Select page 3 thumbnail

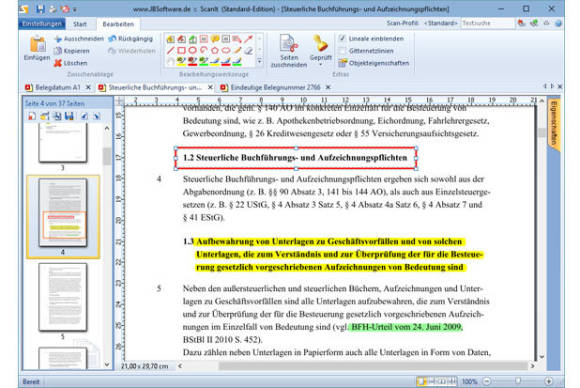[x=63, y=142]
